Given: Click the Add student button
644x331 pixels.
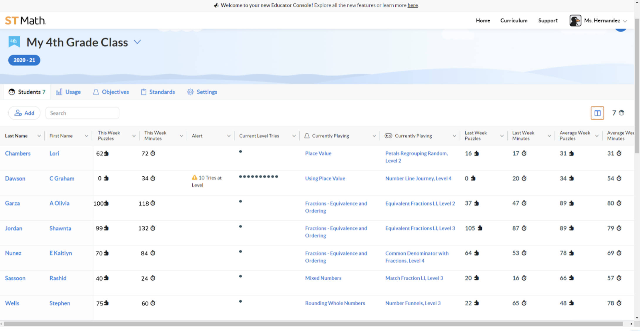Looking at the screenshot, I should point(24,113).
